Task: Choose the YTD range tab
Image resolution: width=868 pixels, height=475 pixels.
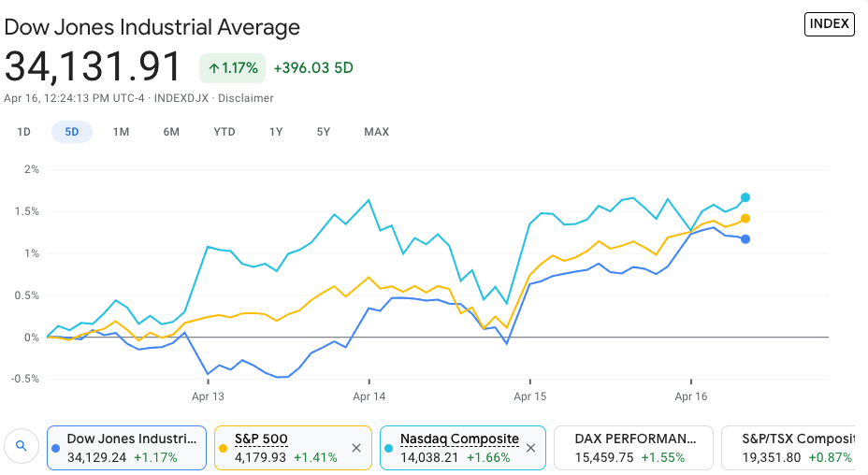Action: [x=224, y=132]
